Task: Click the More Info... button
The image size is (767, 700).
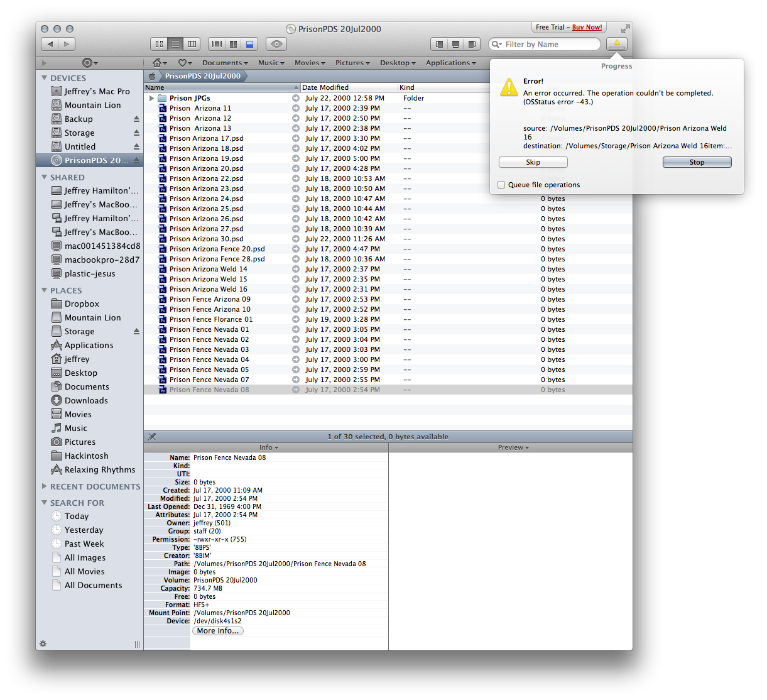Action: pos(218,631)
